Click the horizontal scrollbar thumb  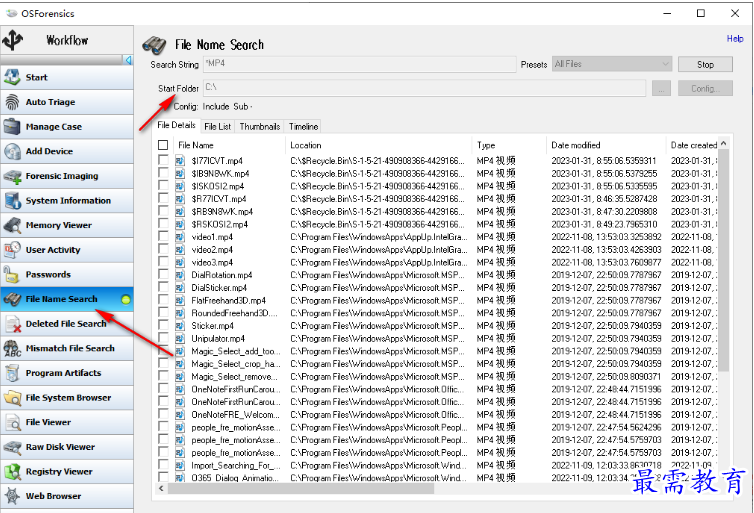301,488
